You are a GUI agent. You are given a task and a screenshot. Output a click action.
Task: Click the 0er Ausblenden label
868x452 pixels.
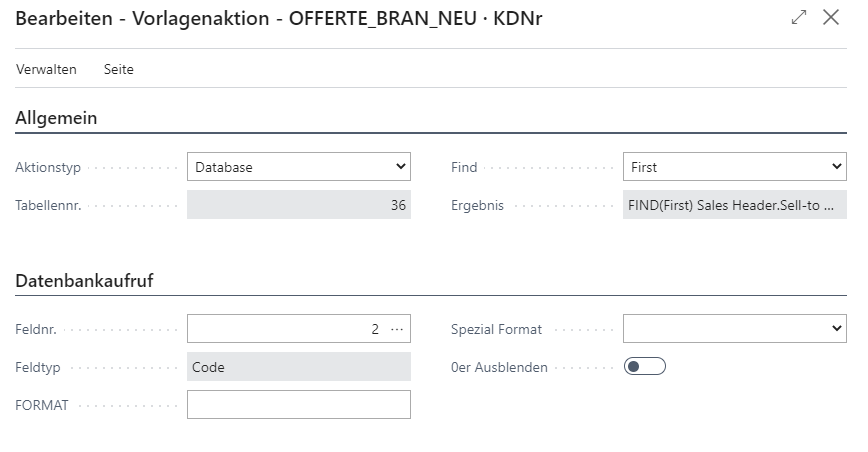pos(499,367)
